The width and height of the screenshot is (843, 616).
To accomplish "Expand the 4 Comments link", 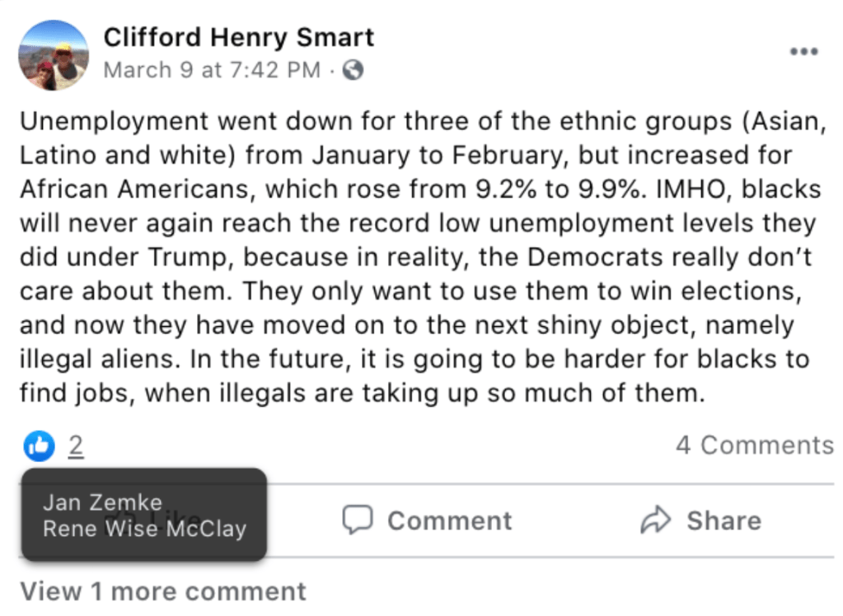I will click(x=754, y=446).
